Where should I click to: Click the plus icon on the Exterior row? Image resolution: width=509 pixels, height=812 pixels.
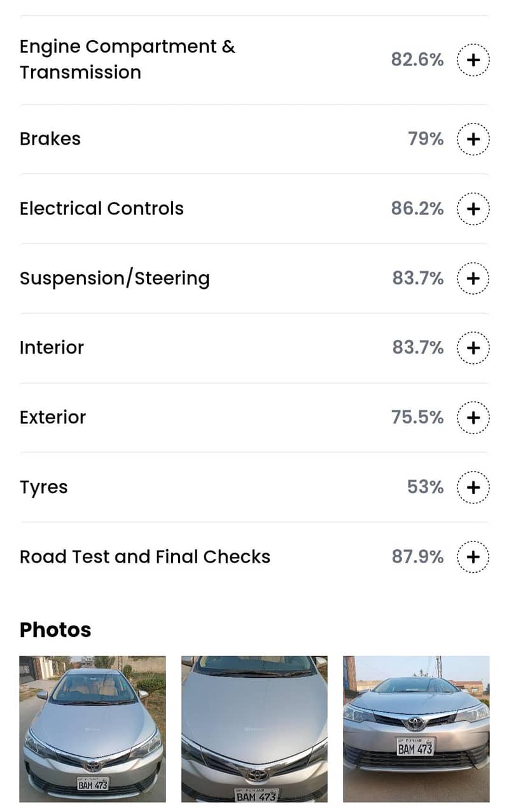pyautogui.click(x=473, y=417)
